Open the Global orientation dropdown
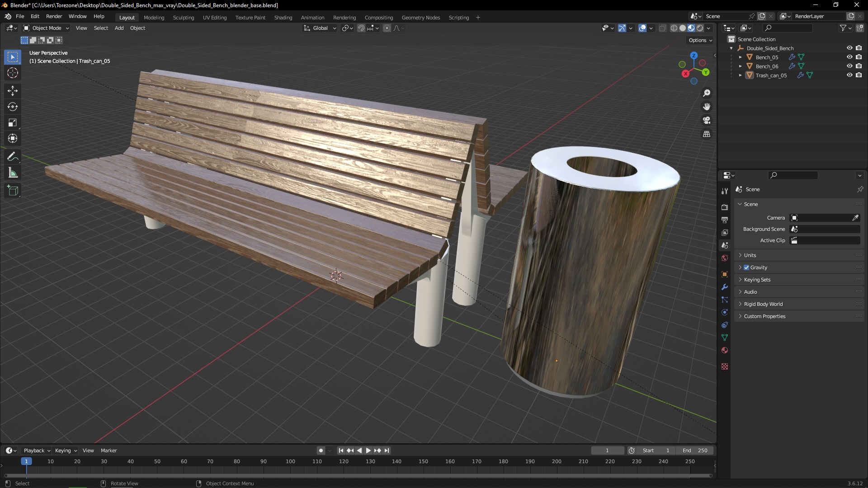This screenshot has height=488, width=868. pyautogui.click(x=320, y=28)
